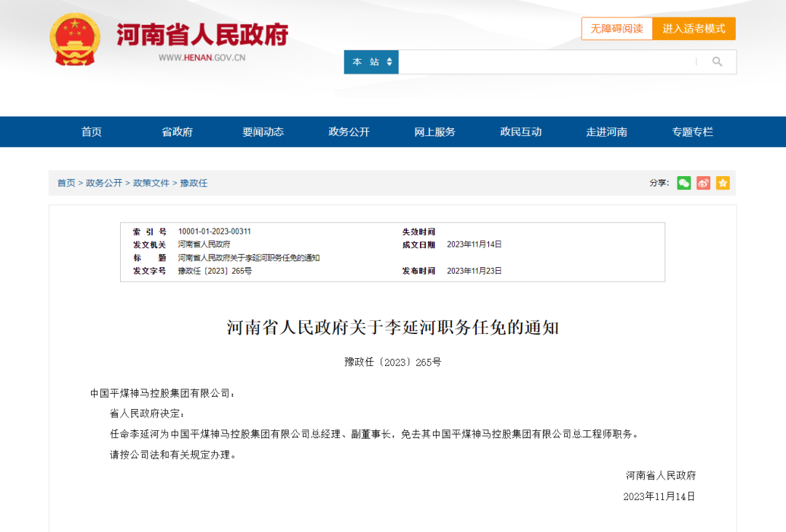
Task: Open the 政民互动 menu item
Action: pyautogui.click(x=521, y=132)
